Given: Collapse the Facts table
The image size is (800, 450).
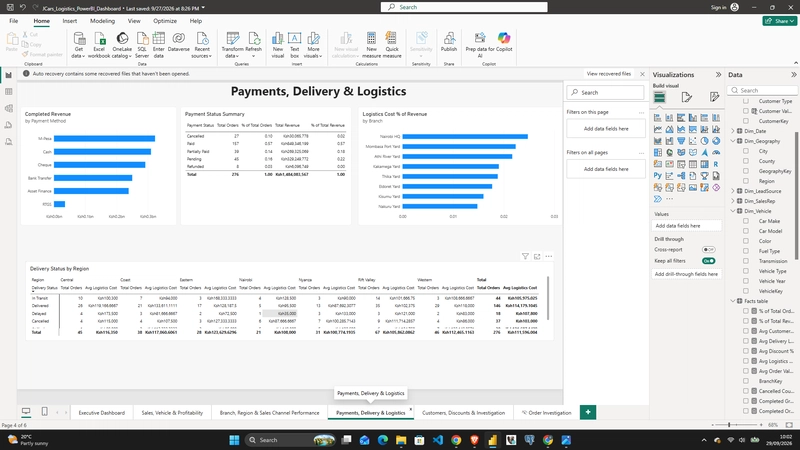Looking at the screenshot, I should [733, 301].
